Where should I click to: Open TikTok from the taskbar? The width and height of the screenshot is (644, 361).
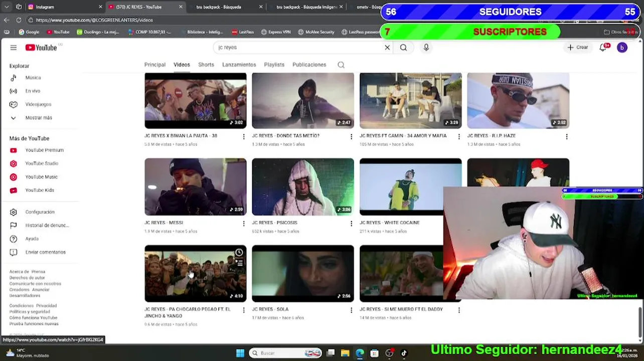point(404,353)
